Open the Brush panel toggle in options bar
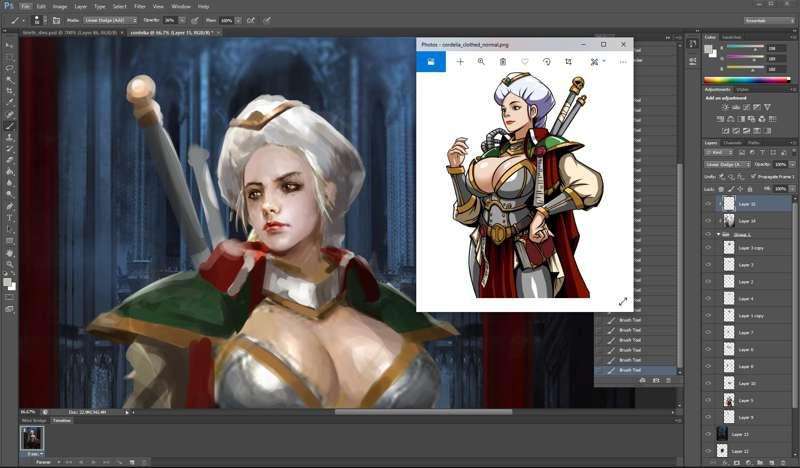The height and width of the screenshot is (468, 800). coord(56,20)
